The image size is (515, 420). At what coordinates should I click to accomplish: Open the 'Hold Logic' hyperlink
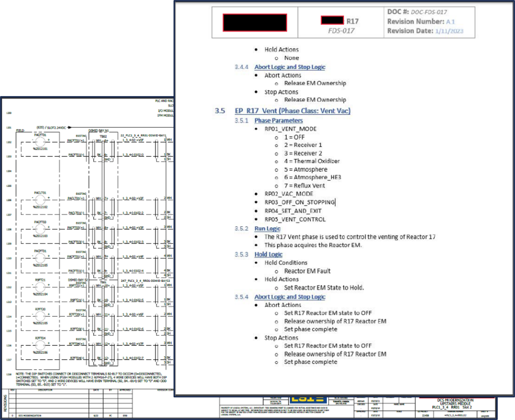click(x=268, y=254)
